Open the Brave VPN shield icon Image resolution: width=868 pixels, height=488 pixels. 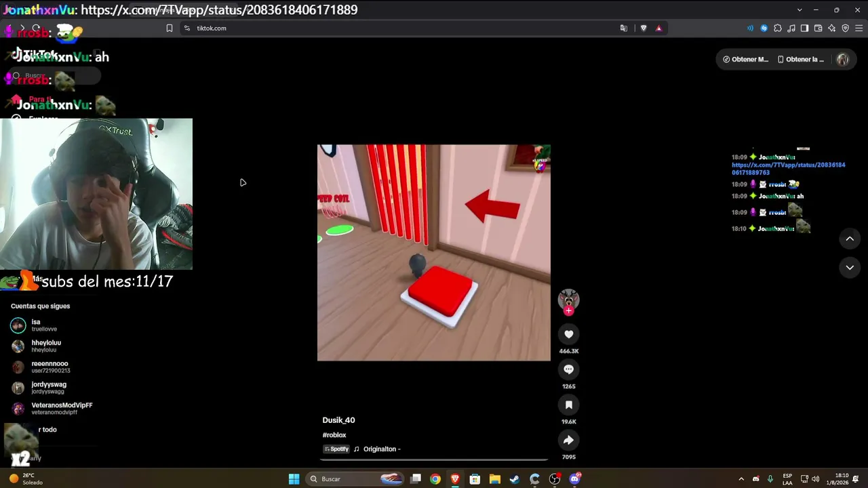846,28
